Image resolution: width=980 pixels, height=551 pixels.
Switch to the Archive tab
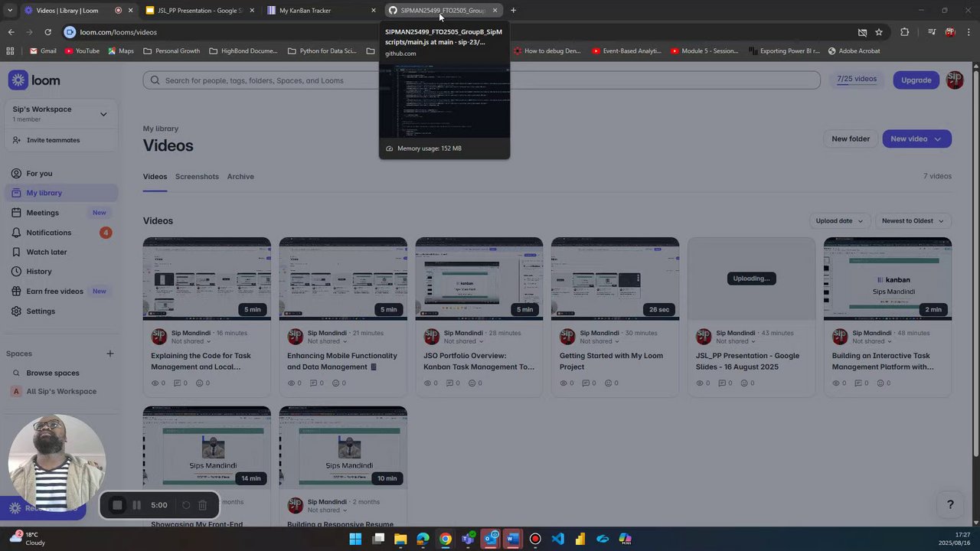click(x=240, y=177)
